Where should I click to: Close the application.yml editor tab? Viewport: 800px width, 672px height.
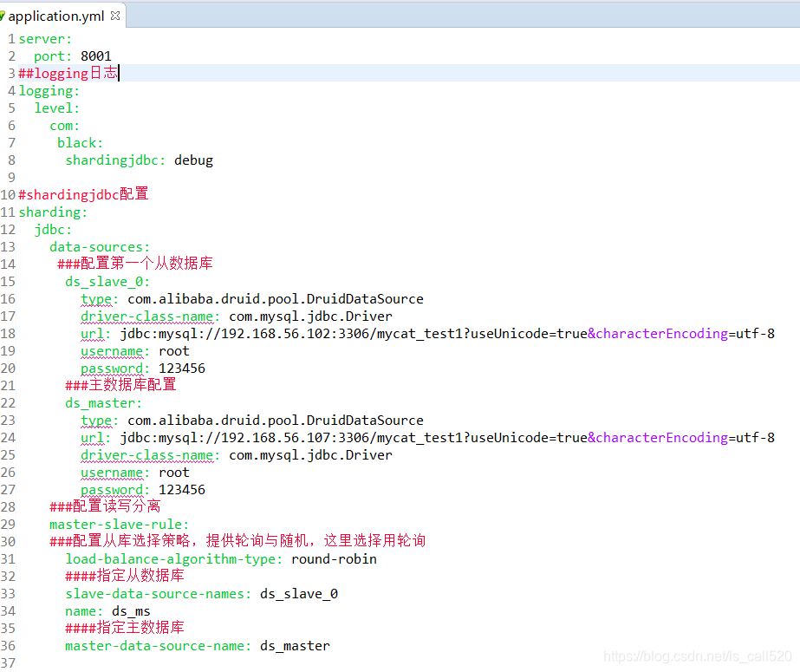click(x=114, y=15)
